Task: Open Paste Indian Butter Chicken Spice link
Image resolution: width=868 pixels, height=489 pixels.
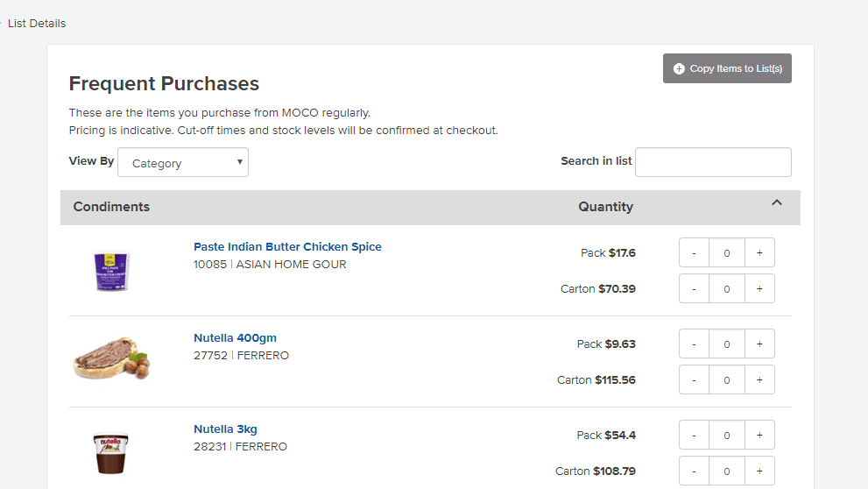Action: tap(287, 247)
